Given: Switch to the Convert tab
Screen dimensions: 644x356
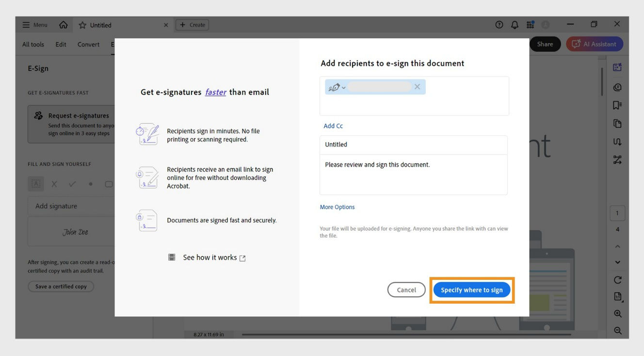Looking at the screenshot, I should pyautogui.click(x=88, y=44).
